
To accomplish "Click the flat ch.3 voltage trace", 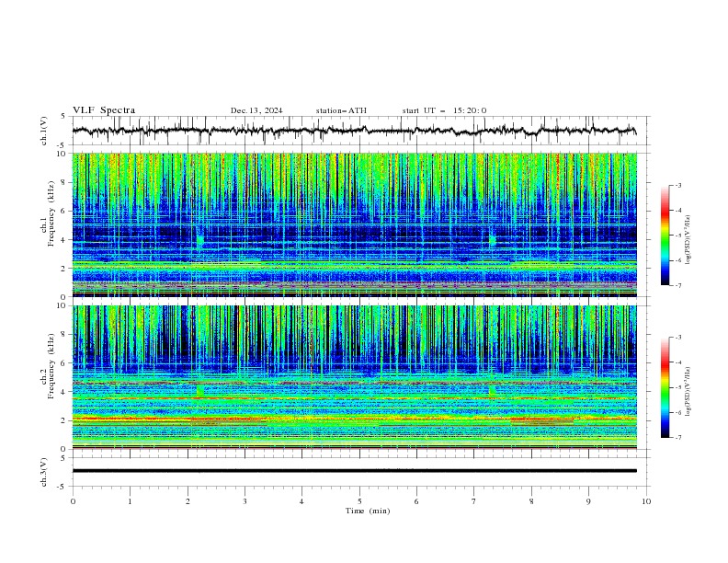I will tap(354, 471).
